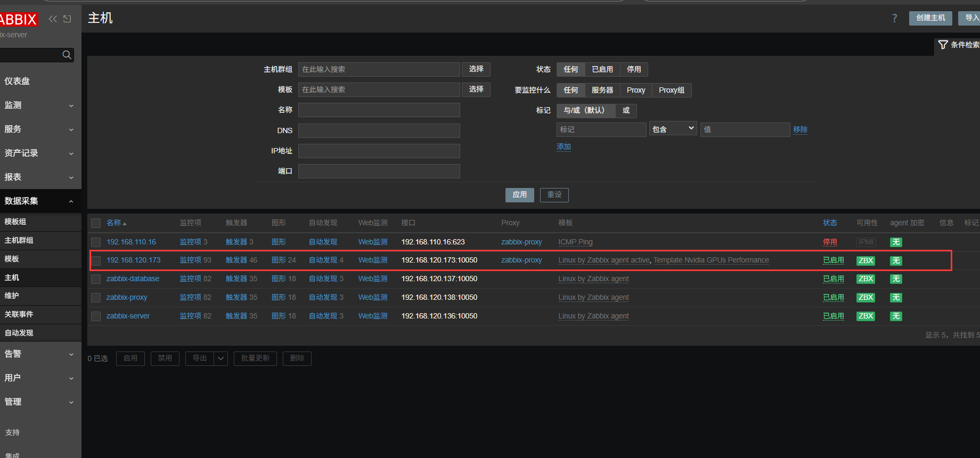Click the ZBX badge for zabbix-server
980x458 pixels.
(x=865, y=316)
